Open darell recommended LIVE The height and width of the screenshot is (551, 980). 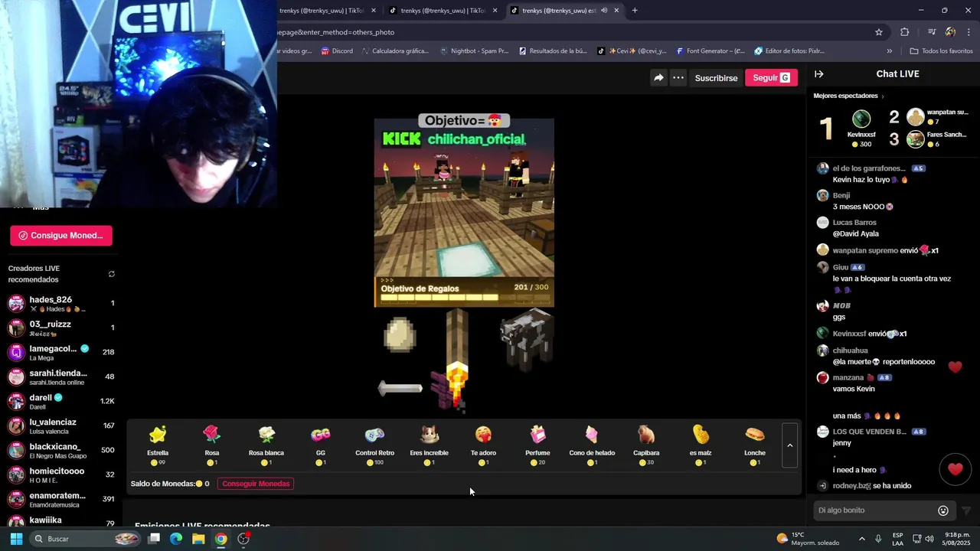point(61,402)
